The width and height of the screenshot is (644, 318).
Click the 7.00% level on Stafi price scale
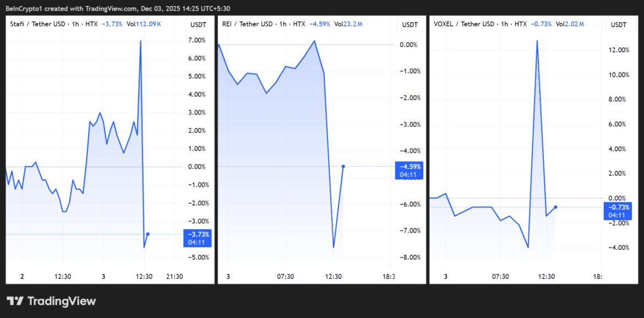click(197, 40)
